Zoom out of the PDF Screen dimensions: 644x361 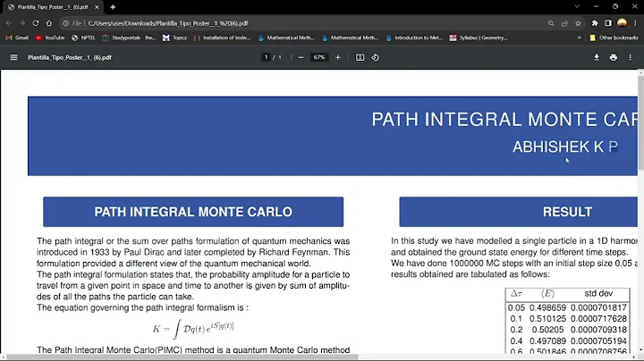click(301, 57)
